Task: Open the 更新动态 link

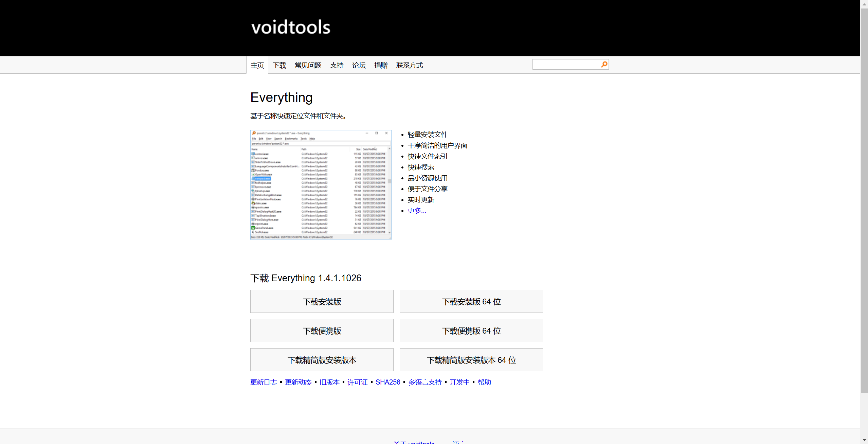Action: pos(298,382)
